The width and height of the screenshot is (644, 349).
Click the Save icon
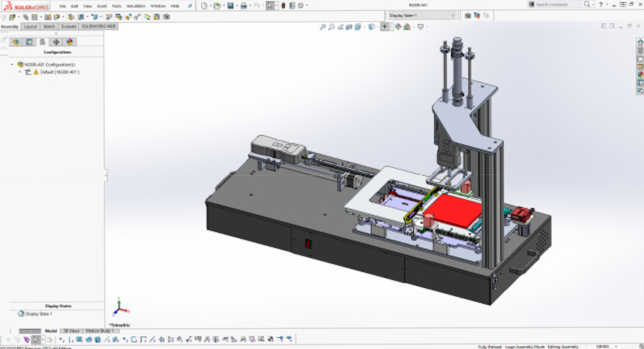(230, 6)
